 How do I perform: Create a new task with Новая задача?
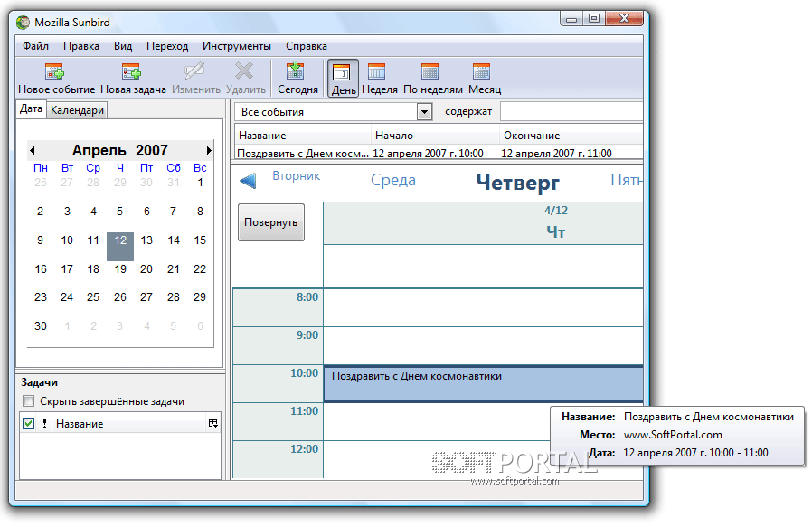(133, 78)
